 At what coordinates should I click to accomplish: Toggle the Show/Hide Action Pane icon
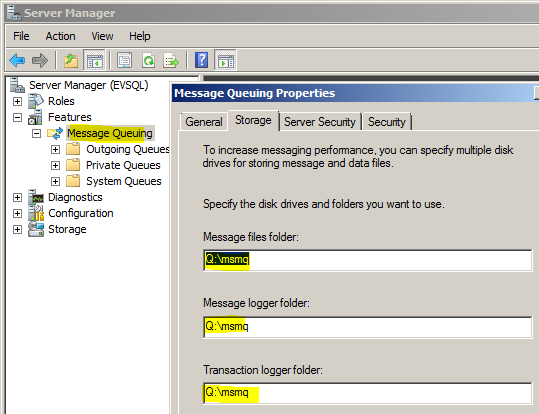click(x=225, y=60)
